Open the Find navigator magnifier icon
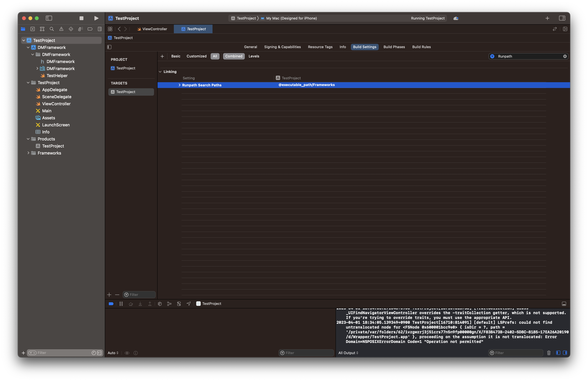588x381 pixels. [x=52, y=29]
